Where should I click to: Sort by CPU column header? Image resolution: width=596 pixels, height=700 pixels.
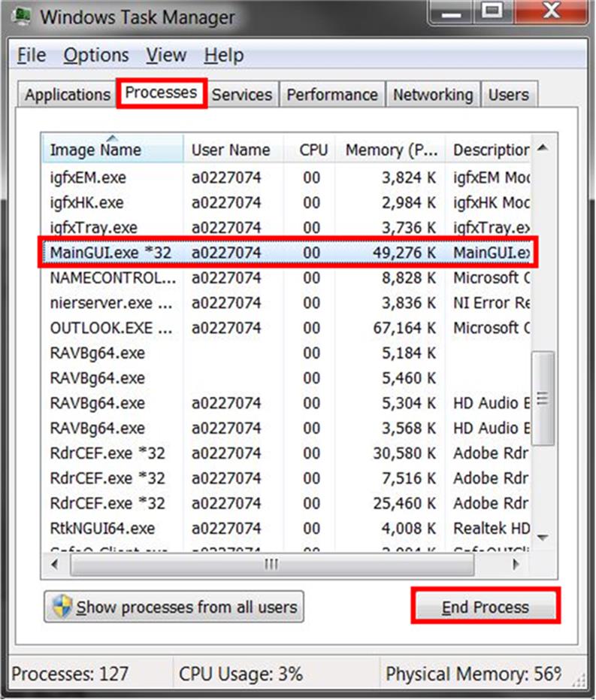313,150
